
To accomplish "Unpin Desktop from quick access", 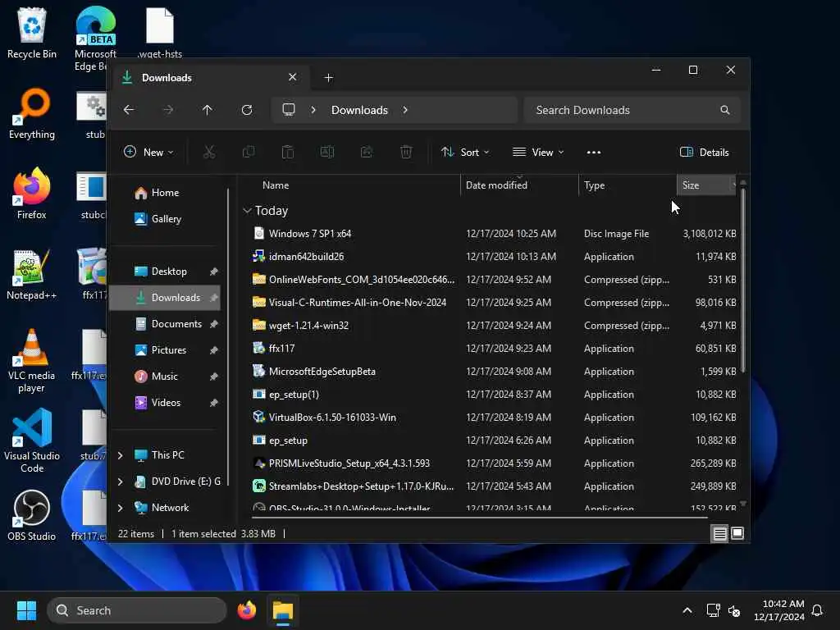I will pos(214,272).
